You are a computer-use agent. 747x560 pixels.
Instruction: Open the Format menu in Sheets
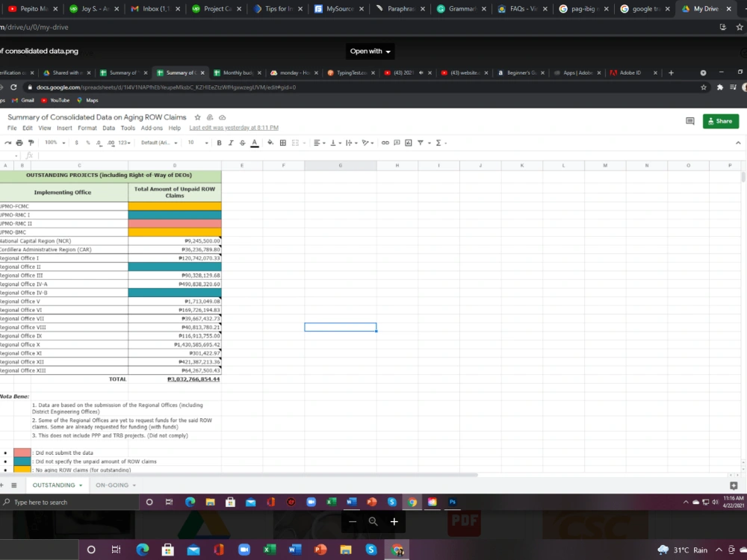point(87,128)
